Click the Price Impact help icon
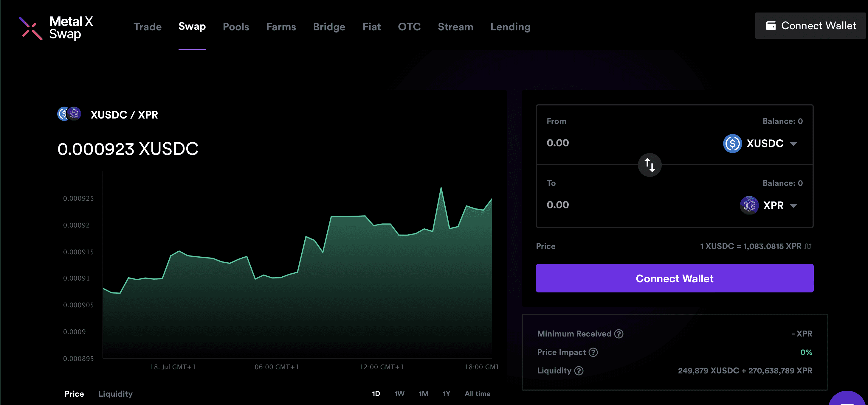 [x=593, y=352]
